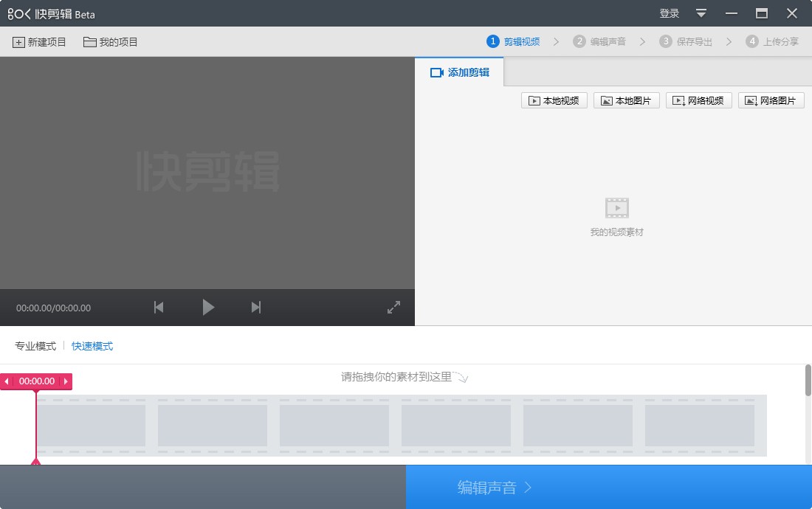Add a web image with 网络图片
The image size is (812, 509).
771,100
